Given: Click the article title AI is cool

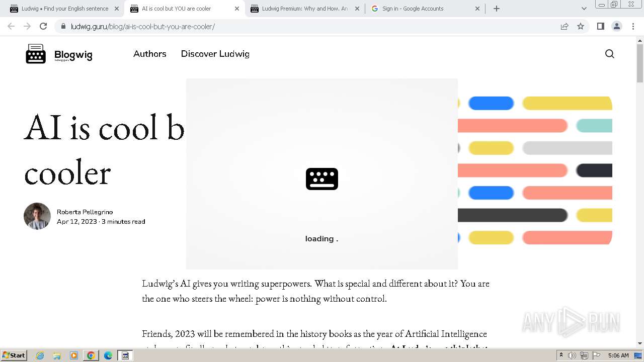Looking at the screenshot, I should [x=105, y=150].
